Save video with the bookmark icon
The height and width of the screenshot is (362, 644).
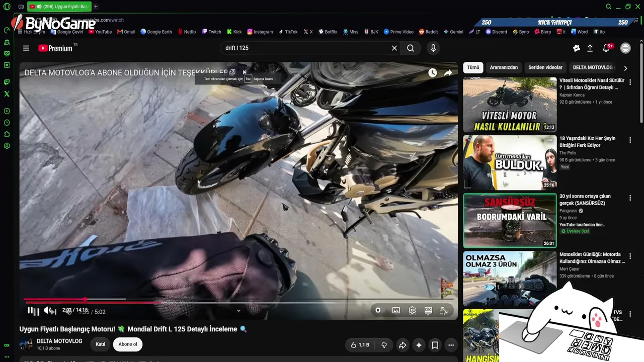[435, 345]
